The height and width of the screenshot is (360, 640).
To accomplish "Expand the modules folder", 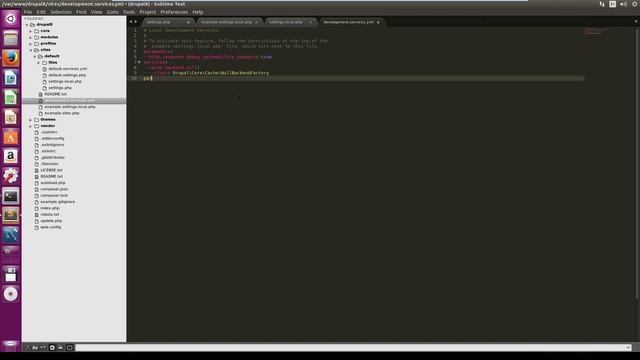I will point(31,38).
